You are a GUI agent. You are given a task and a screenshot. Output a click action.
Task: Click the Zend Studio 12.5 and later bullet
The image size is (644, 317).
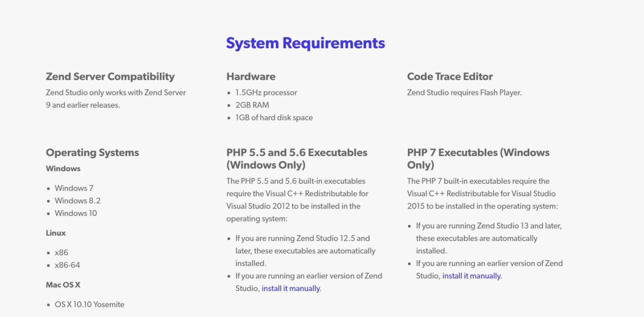[x=305, y=251]
